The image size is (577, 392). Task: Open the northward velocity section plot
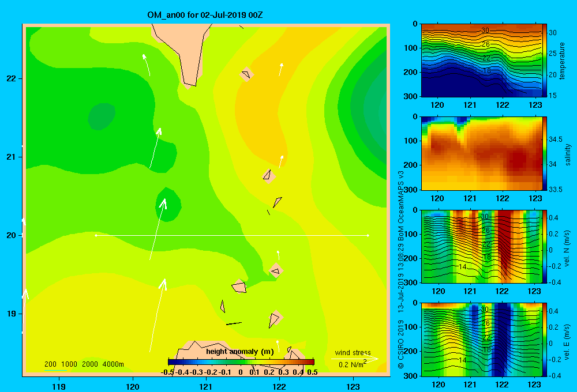(x=482, y=246)
